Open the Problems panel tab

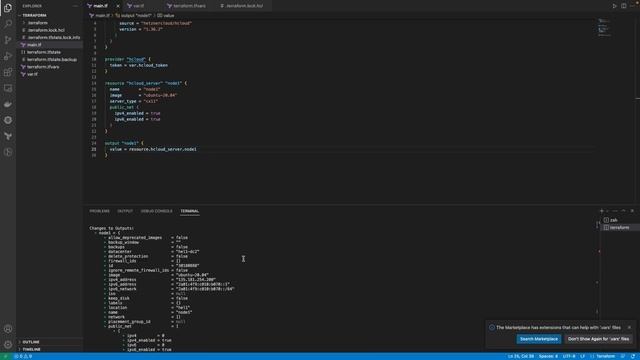(100, 211)
